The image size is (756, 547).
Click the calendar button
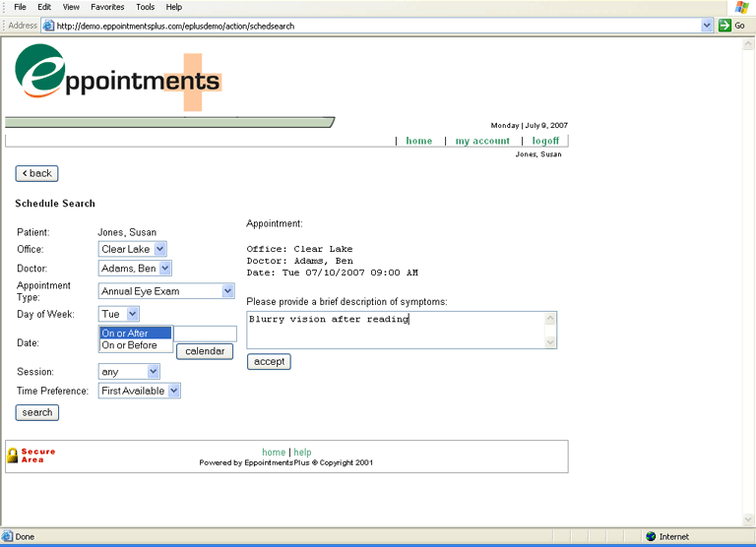click(205, 351)
